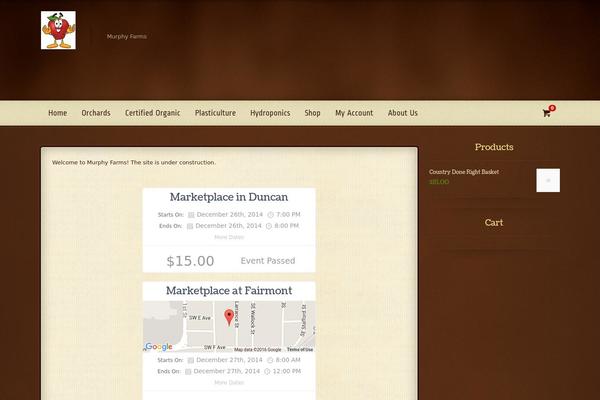
Task: Click the Fairmont map view
Action: point(229,327)
